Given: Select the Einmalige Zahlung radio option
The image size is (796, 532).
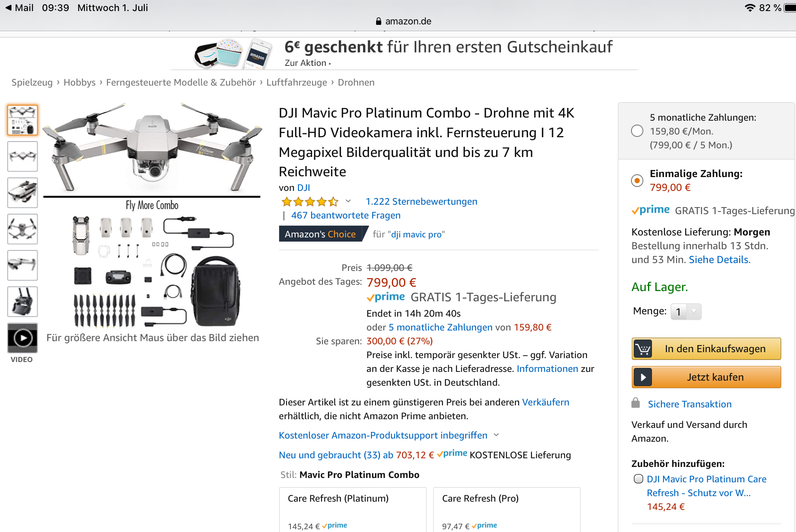Looking at the screenshot, I should pyautogui.click(x=637, y=181).
